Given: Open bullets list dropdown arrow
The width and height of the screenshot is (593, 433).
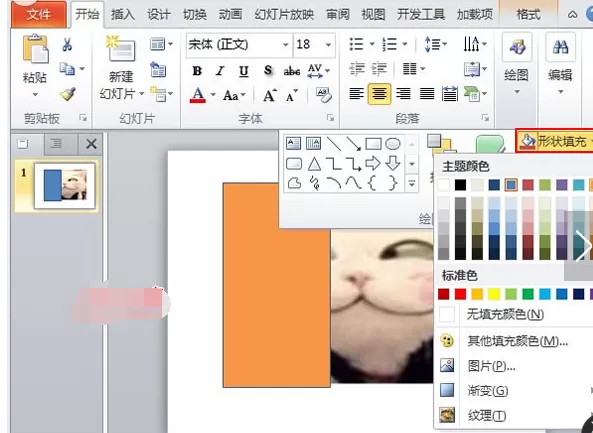Looking at the screenshot, I should (x=372, y=44).
